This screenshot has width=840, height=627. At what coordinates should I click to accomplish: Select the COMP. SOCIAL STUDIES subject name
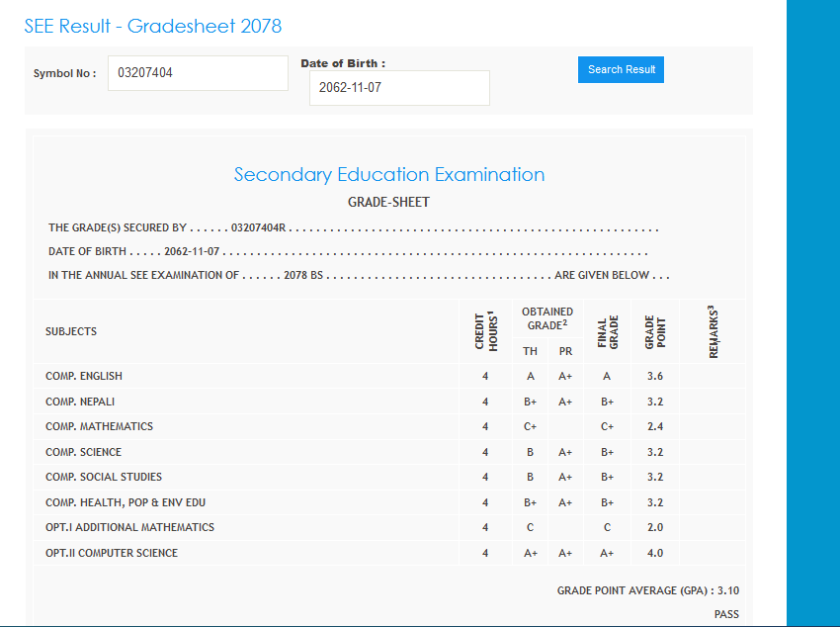(104, 478)
